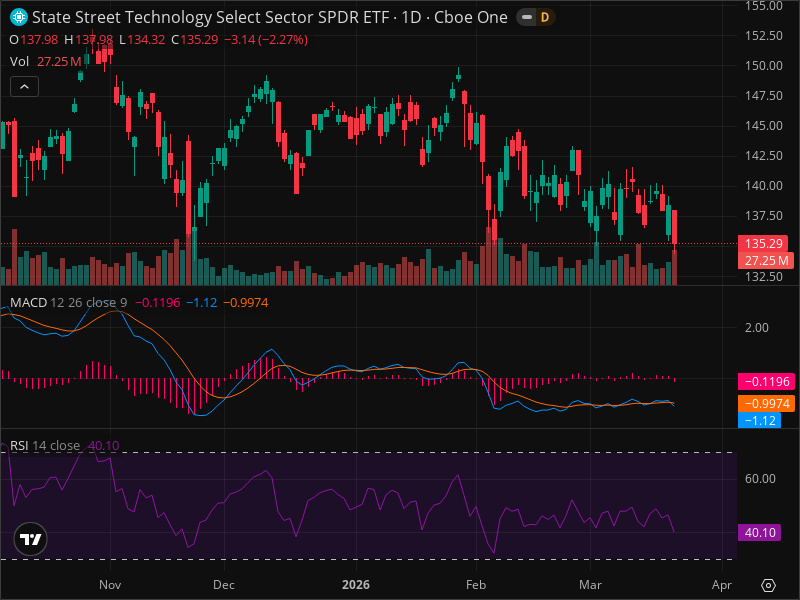Click the Feb time axis label
The height and width of the screenshot is (600, 800).
[476, 585]
